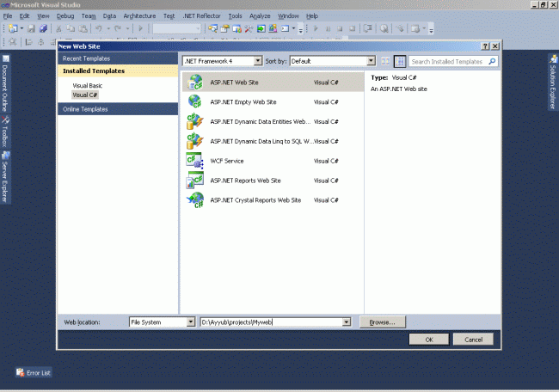
Task: Click the Cut toolbar icon
Action: pos(58,28)
